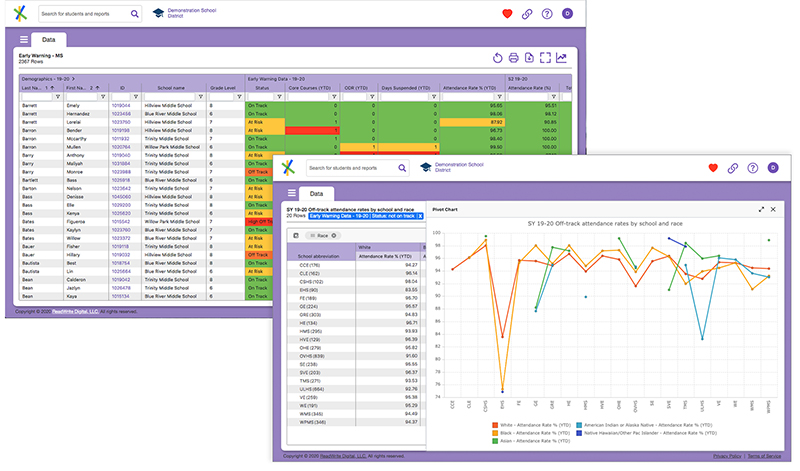Open hamburger menu in front window
800x471 pixels.
[291, 194]
